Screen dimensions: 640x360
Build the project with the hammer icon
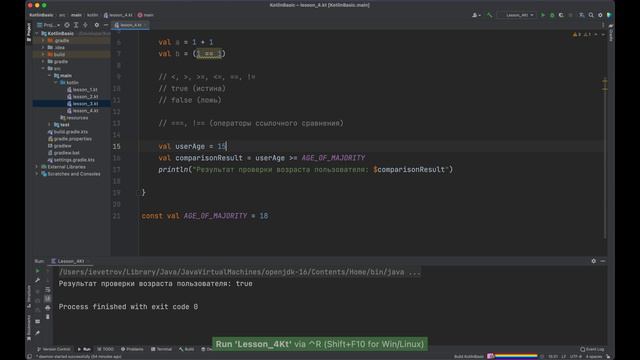[489, 15]
